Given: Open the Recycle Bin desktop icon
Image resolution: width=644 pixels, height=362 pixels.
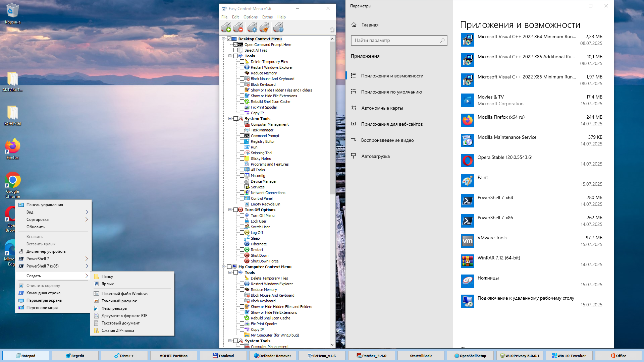Looking at the screenshot, I should pos(12,13).
